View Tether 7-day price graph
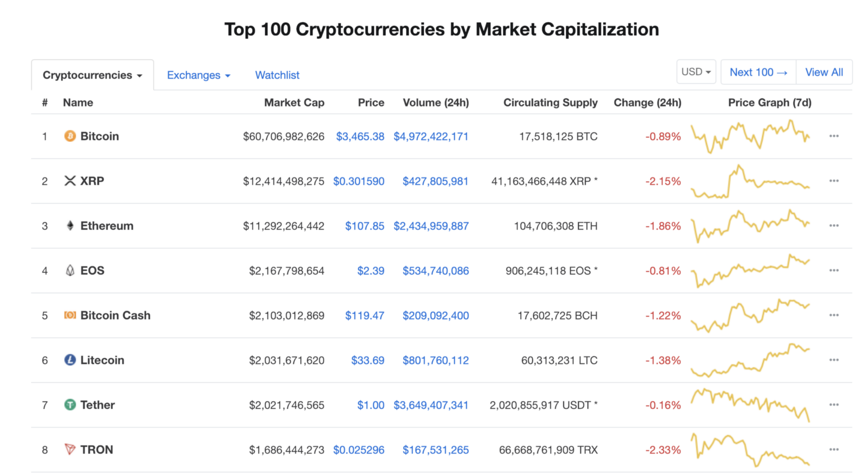Image resolution: width=868 pixels, height=476 pixels. click(x=750, y=405)
